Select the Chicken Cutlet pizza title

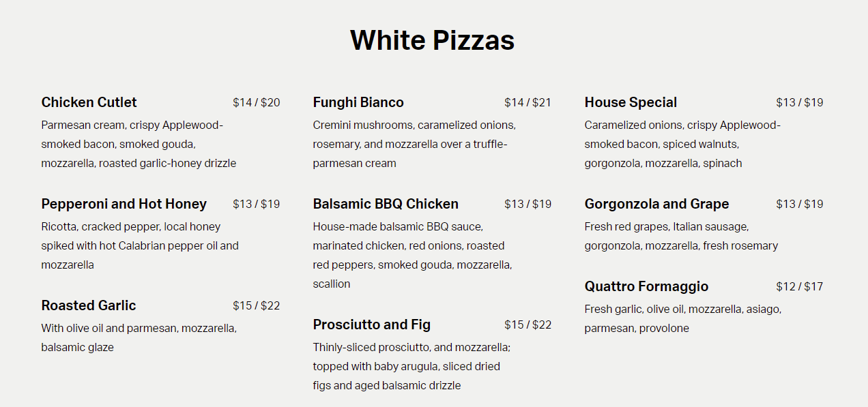click(89, 102)
